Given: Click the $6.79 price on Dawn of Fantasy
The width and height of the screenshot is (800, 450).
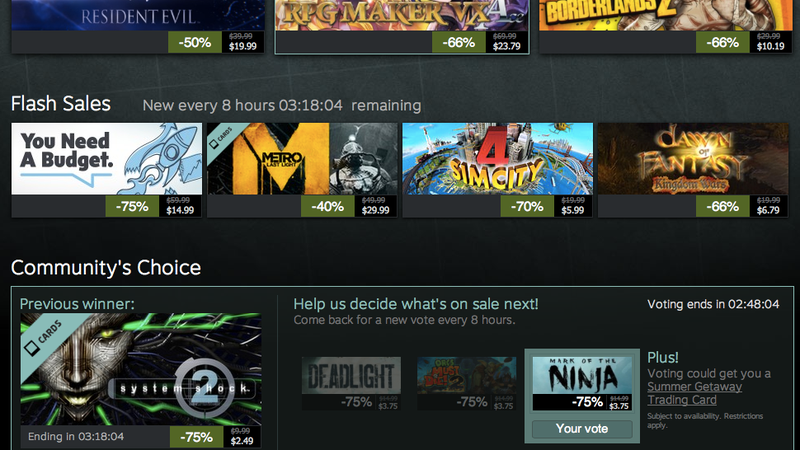Looking at the screenshot, I should pos(768,210).
